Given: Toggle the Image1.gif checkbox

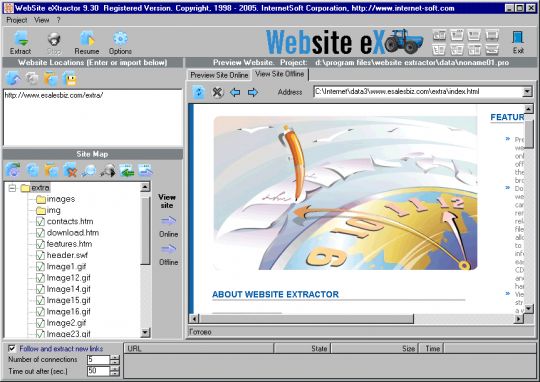Looking at the screenshot, I should (x=40, y=267).
